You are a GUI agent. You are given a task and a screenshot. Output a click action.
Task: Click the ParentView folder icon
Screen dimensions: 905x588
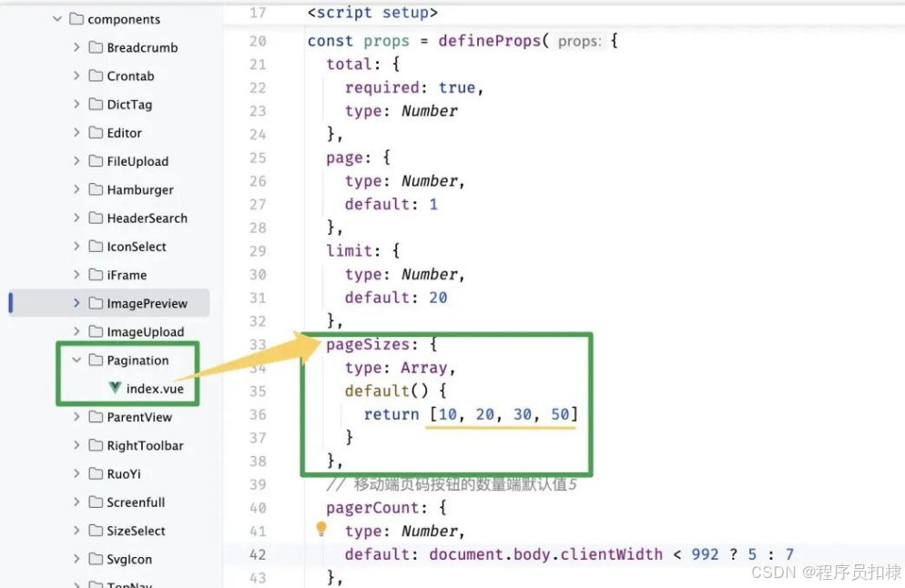[96, 417]
